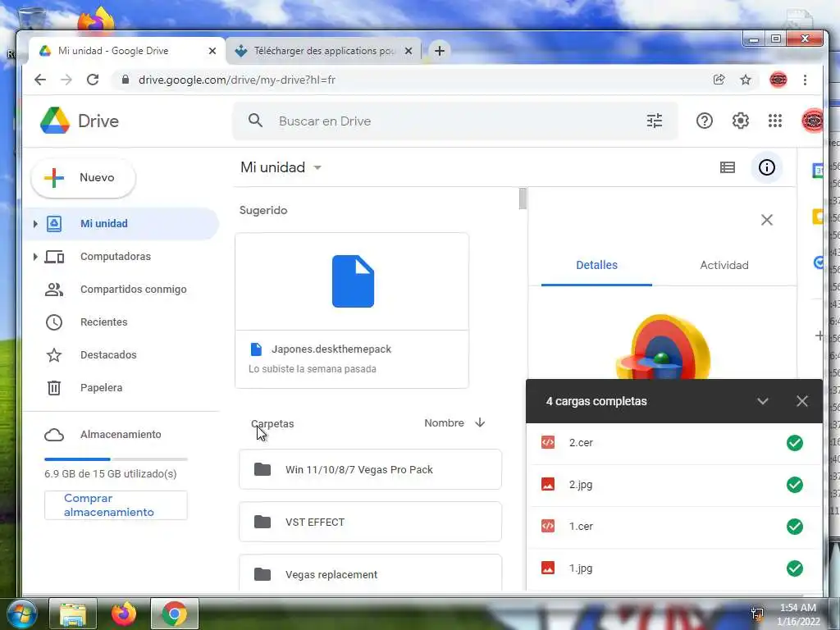Open the VST EFFECT folder
Image resolution: width=840 pixels, height=630 pixels.
(x=370, y=523)
